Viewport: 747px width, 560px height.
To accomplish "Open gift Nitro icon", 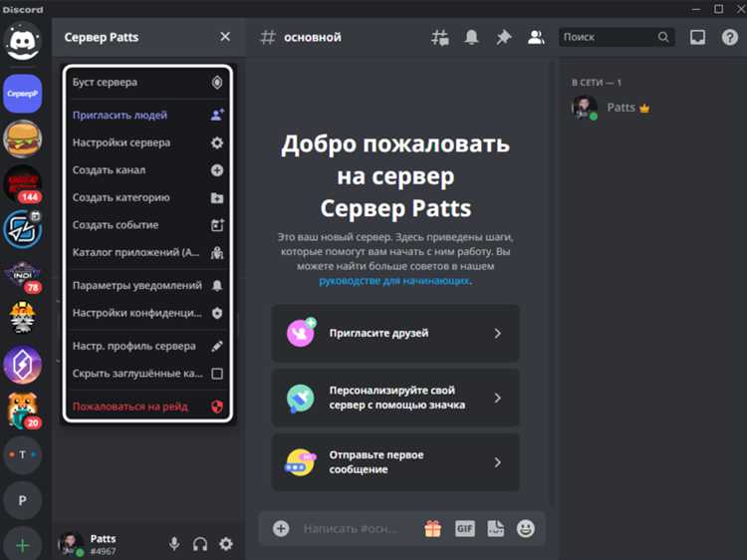I will [x=432, y=528].
